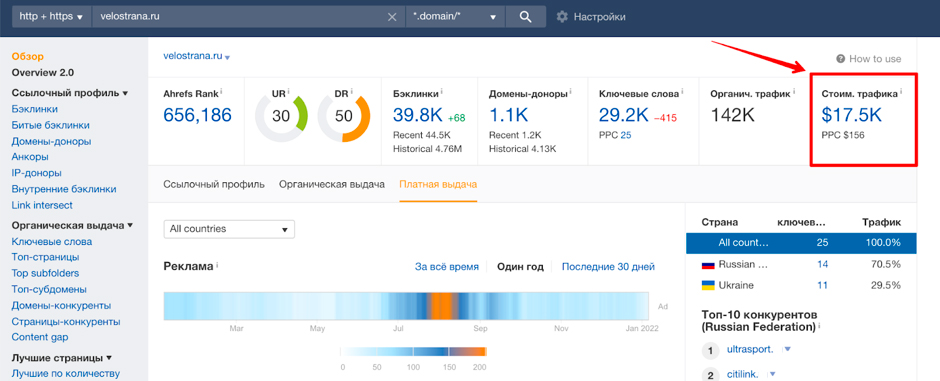Open Домены-конкуренты sidebar link
The width and height of the screenshot is (940, 381).
pos(61,306)
